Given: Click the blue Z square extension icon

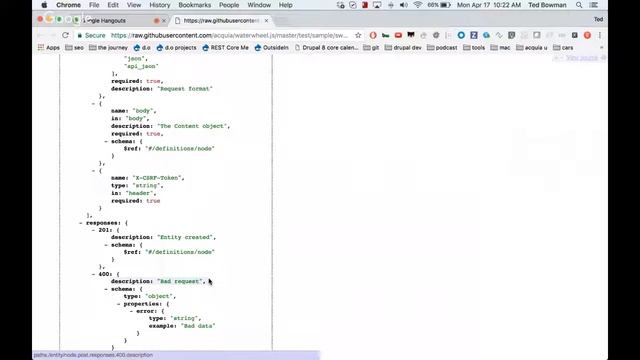Looking at the screenshot, I should point(473,35).
